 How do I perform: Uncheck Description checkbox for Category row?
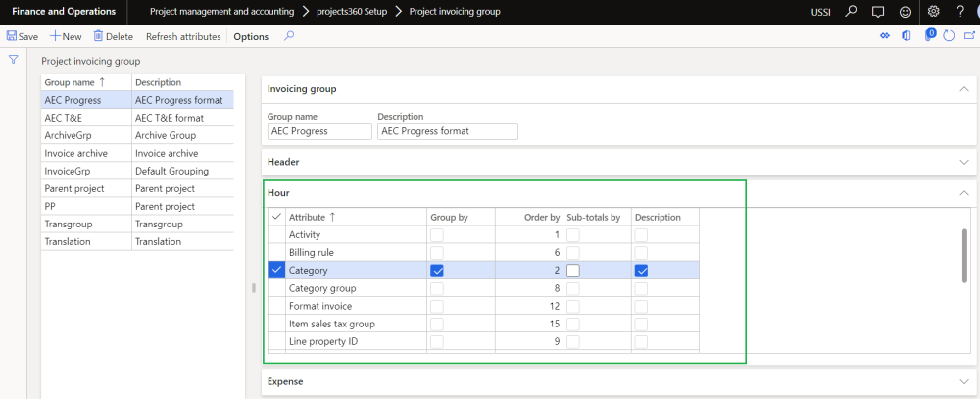(642, 271)
